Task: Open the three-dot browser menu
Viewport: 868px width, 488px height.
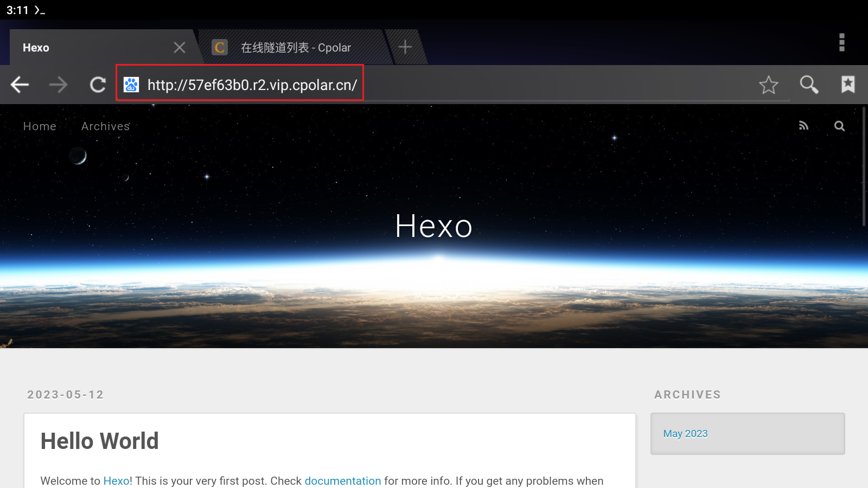Action: click(x=842, y=42)
